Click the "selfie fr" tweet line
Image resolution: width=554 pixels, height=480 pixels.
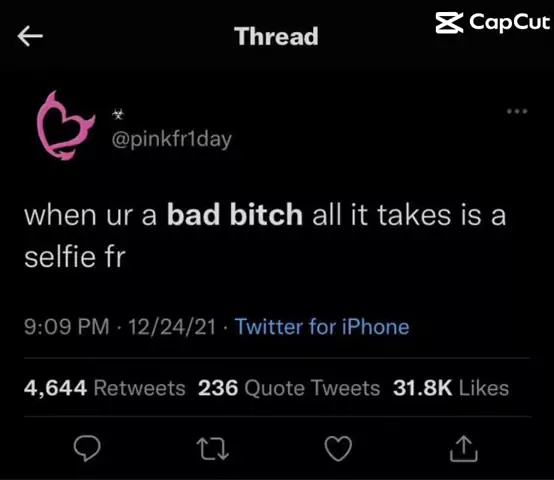pyautogui.click(x=75, y=257)
